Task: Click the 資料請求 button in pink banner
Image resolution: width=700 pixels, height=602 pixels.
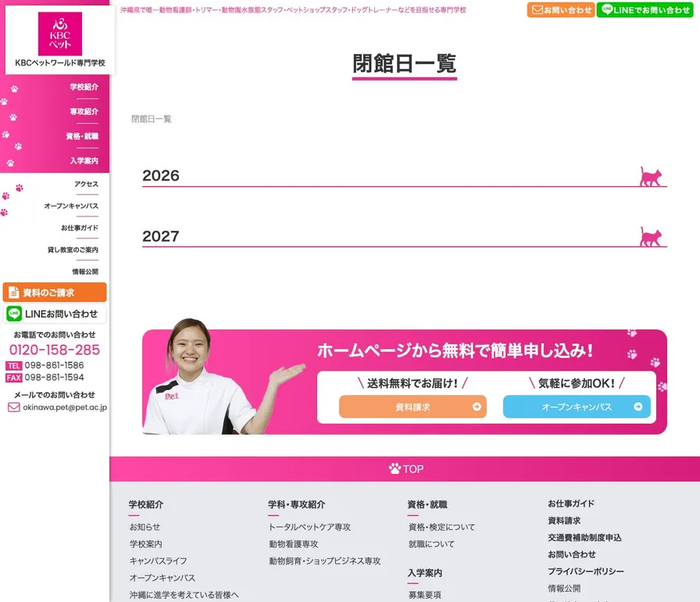Action: coord(412,407)
